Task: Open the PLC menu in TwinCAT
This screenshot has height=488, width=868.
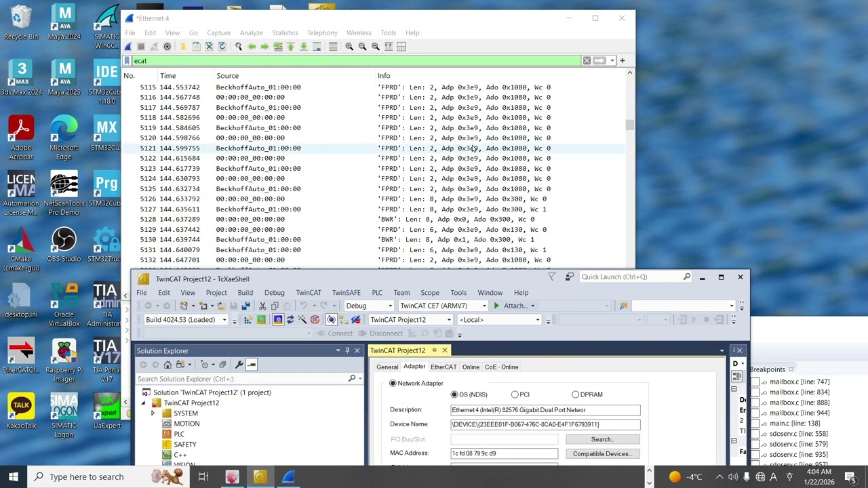Action: [x=377, y=293]
